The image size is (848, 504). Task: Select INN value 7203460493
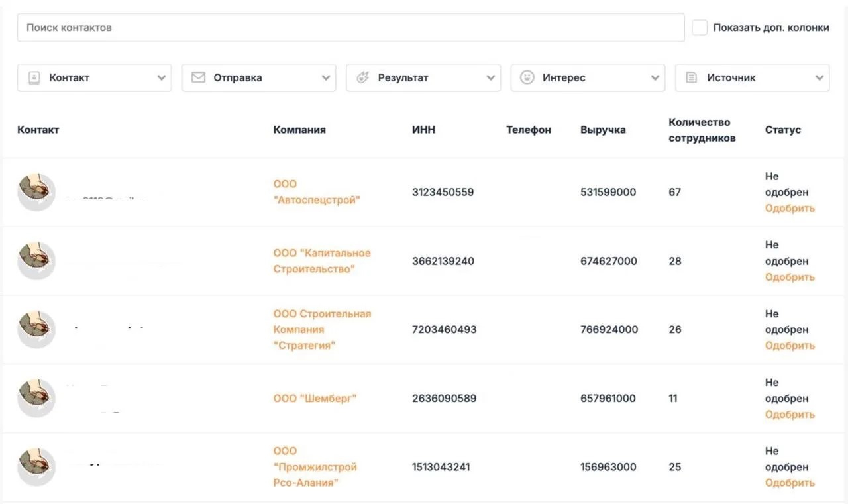(x=445, y=329)
